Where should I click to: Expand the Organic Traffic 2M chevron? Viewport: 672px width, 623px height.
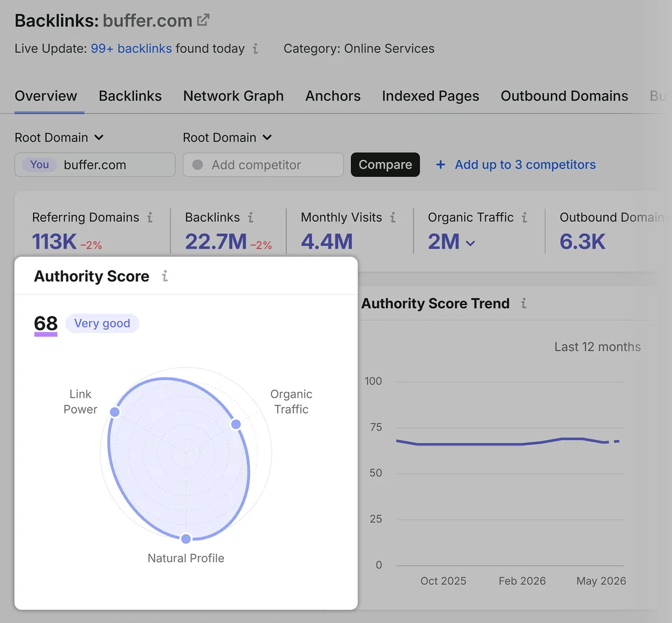coord(470,243)
